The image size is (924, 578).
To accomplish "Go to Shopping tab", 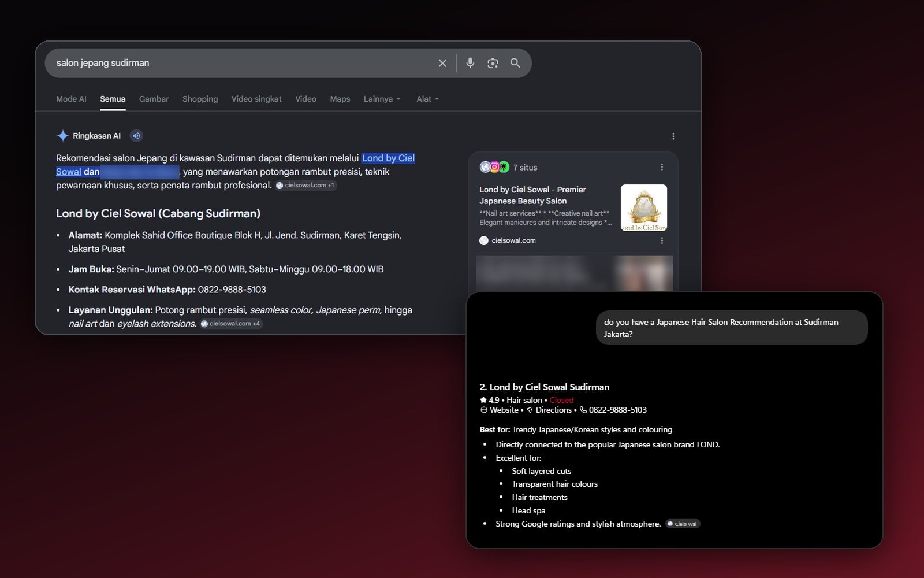I will (200, 99).
